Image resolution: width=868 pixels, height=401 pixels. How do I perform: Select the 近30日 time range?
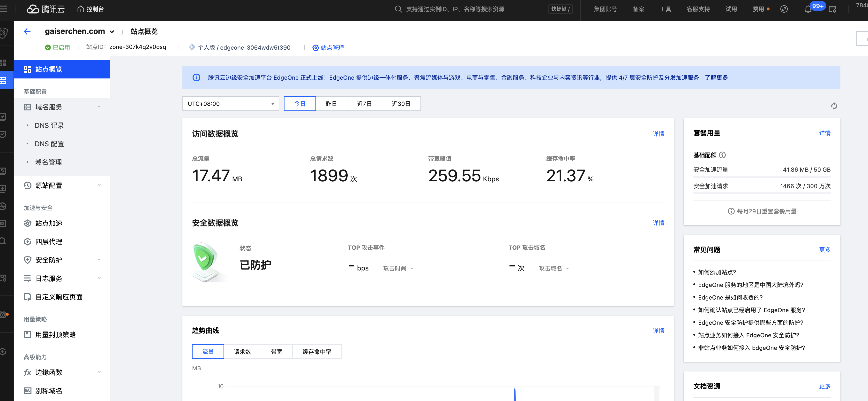coord(401,104)
